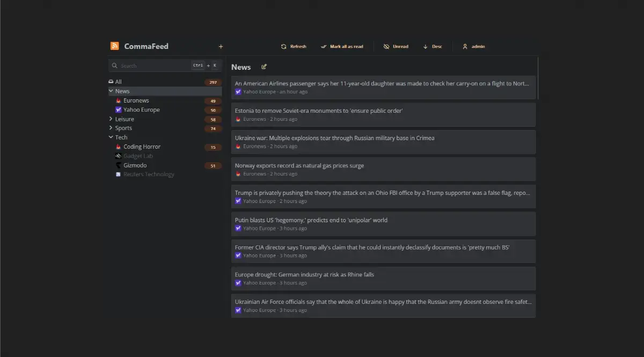Select the Euronews feed in sidebar
Screen dimensions: 644x357
pos(136,100)
